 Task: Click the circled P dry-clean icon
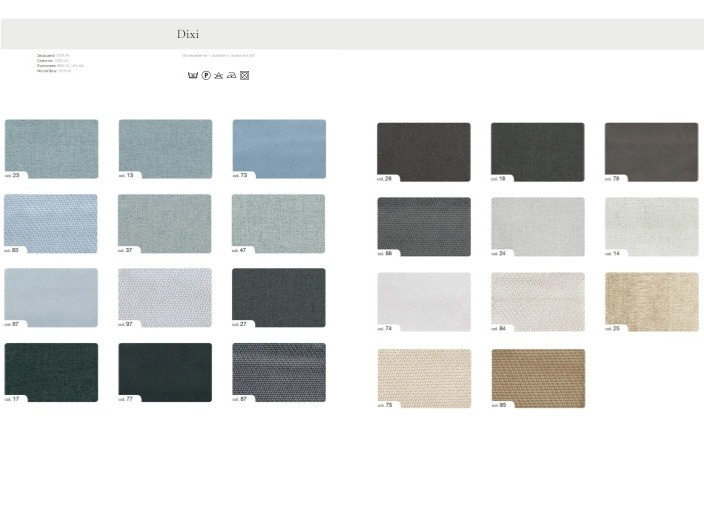pos(206,75)
